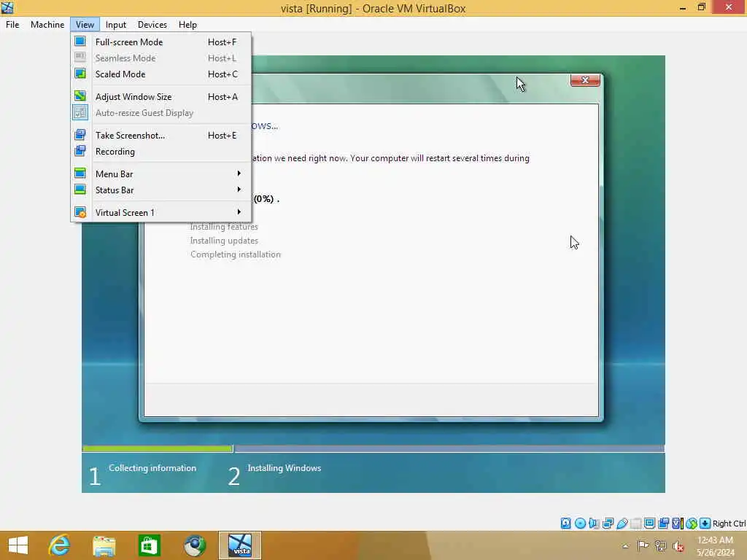Open File Explorer from taskbar
747x560 pixels.
coord(104,545)
